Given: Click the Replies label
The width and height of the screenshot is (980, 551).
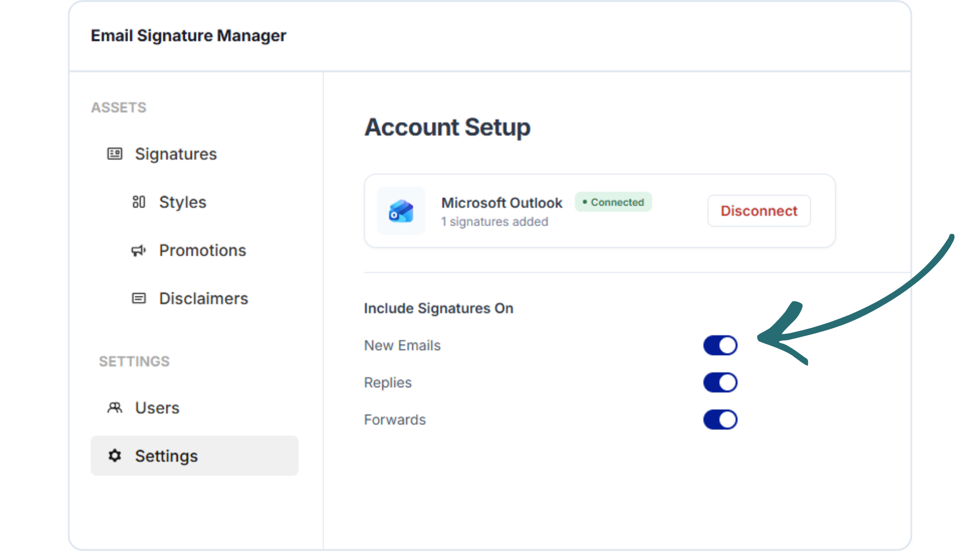Looking at the screenshot, I should pyautogui.click(x=388, y=383).
